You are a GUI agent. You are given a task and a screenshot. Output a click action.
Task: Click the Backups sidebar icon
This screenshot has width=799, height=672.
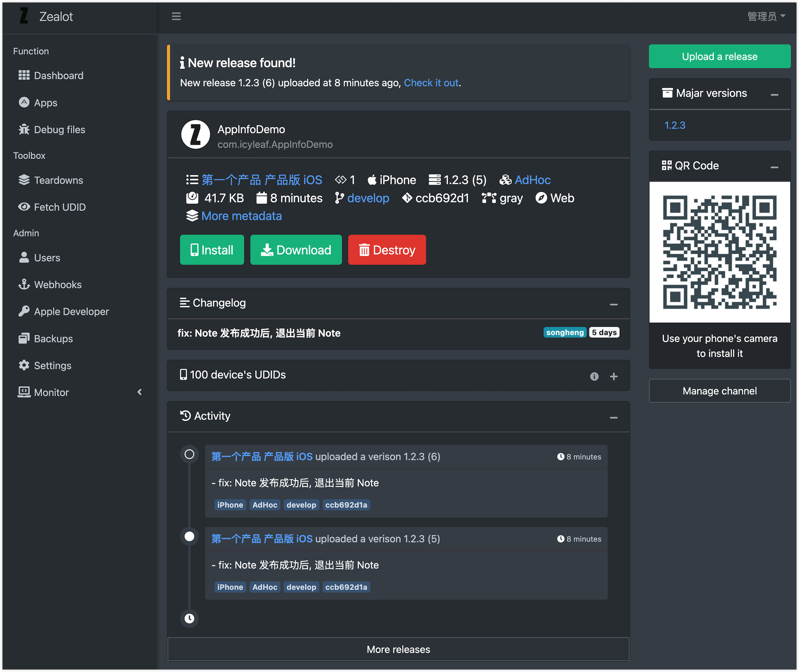click(x=24, y=338)
